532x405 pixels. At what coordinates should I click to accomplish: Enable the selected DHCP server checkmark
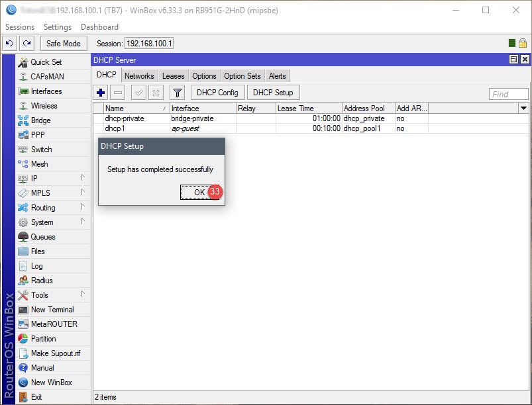[x=138, y=93]
